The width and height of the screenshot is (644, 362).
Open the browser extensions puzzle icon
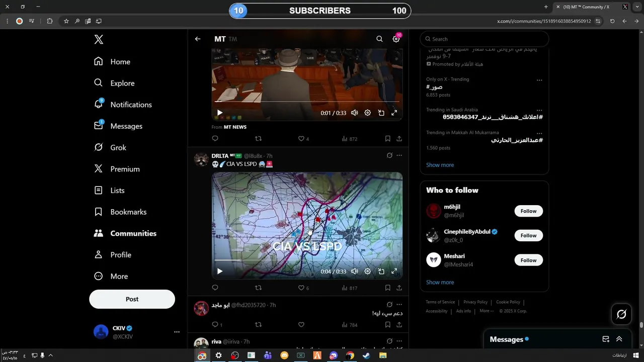tap(49, 21)
